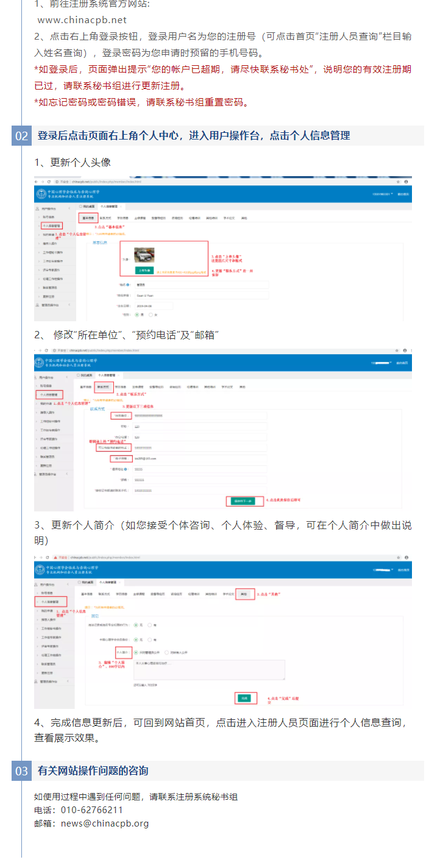Click browser profile icon in intro screenshot
The image size is (440, 868).
tap(405, 557)
